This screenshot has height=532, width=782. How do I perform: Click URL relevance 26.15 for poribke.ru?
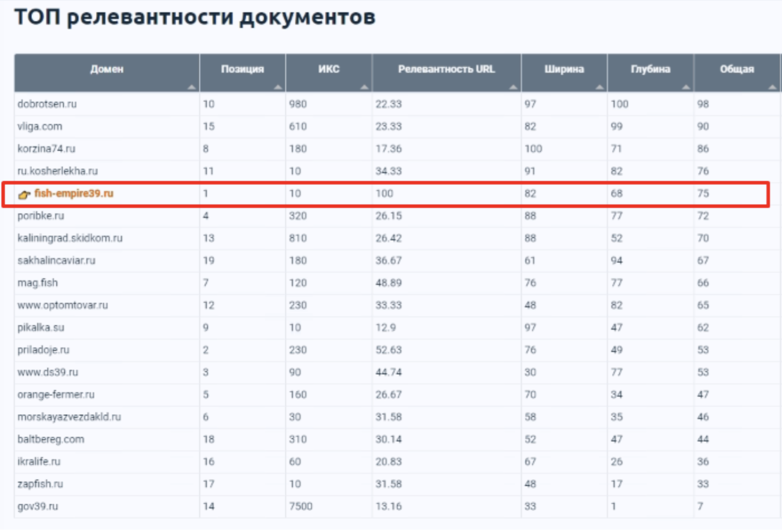[x=389, y=216]
